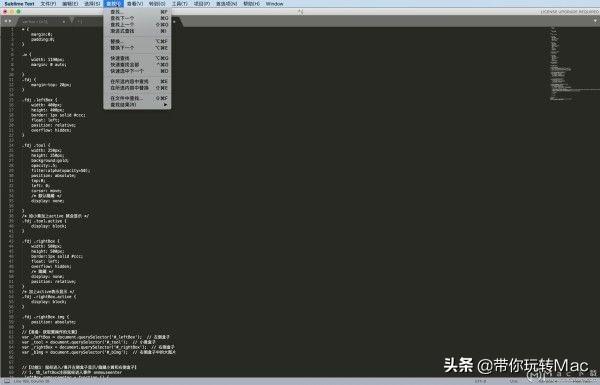Choose 在所选内容中查找 menu entry
The width and height of the screenshot is (600, 385).
[x=137, y=82]
